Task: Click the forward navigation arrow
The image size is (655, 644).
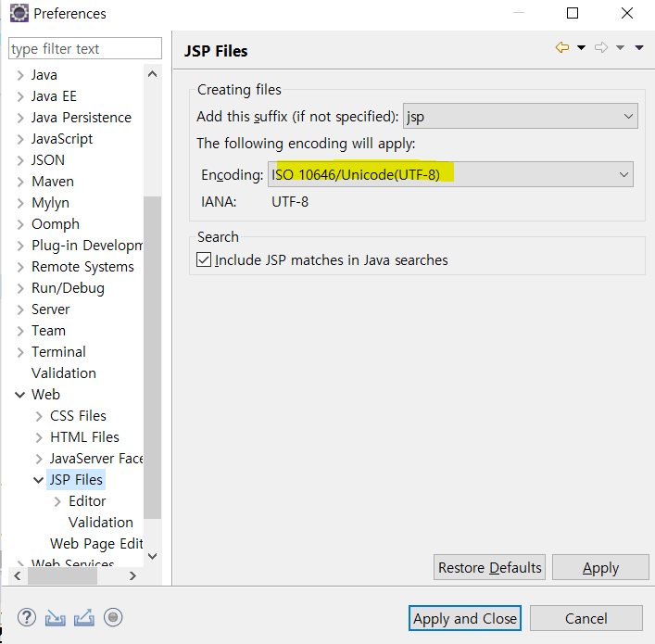Action: pos(601,47)
